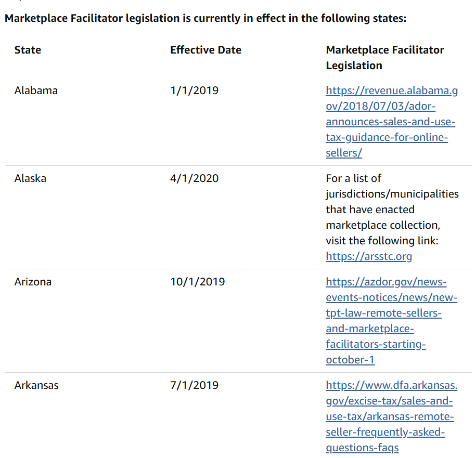Click the Effective Date column header
This screenshot has width=476, height=458.
pos(205,50)
